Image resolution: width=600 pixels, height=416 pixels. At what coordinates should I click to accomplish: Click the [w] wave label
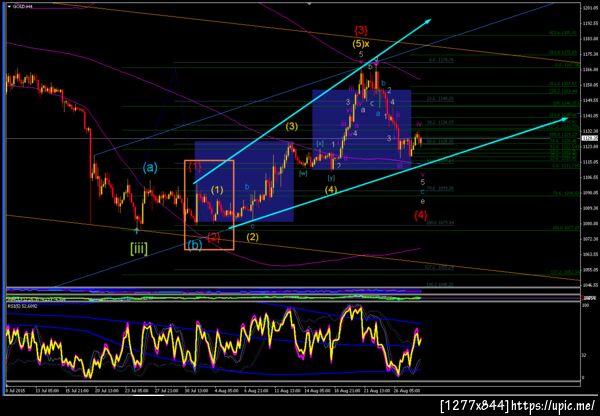point(303,173)
